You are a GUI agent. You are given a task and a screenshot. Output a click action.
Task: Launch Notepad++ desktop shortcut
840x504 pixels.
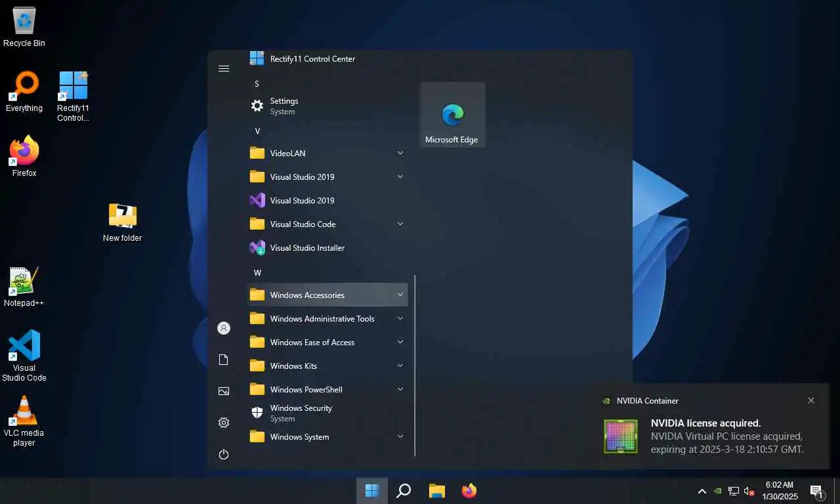point(24,287)
